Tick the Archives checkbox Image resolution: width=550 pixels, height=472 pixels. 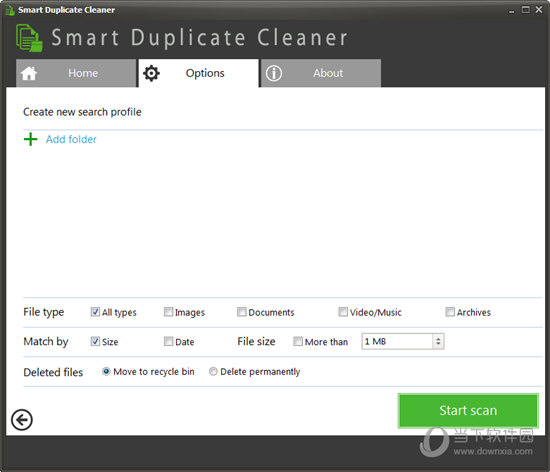pyautogui.click(x=450, y=312)
